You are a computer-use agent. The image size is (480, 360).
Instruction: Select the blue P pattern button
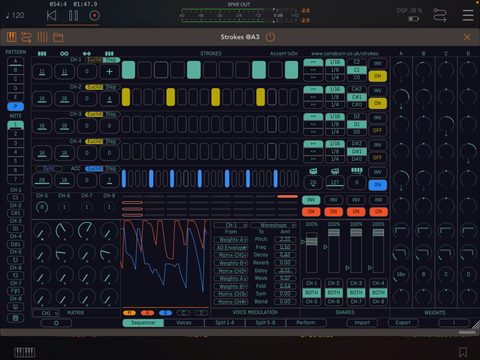click(x=15, y=107)
